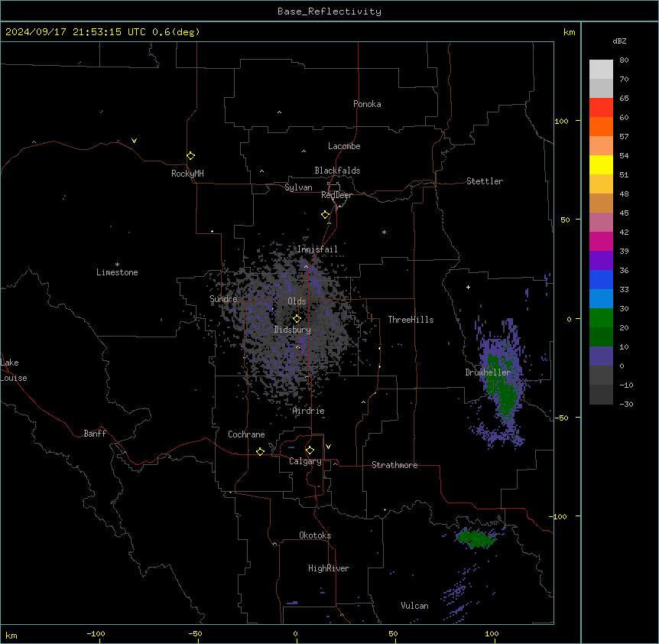Select the Ponoka city label

(367, 104)
